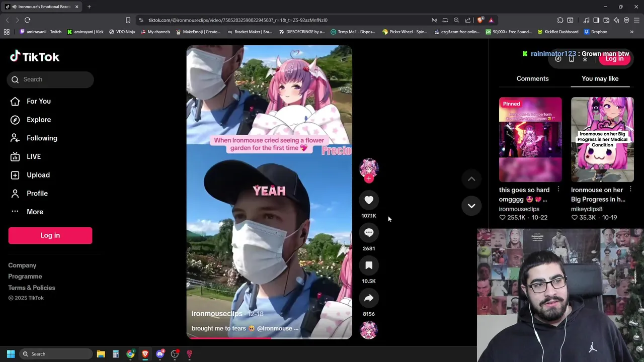Share the video using arrow icon
The image size is (644, 362).
point(369,298)
